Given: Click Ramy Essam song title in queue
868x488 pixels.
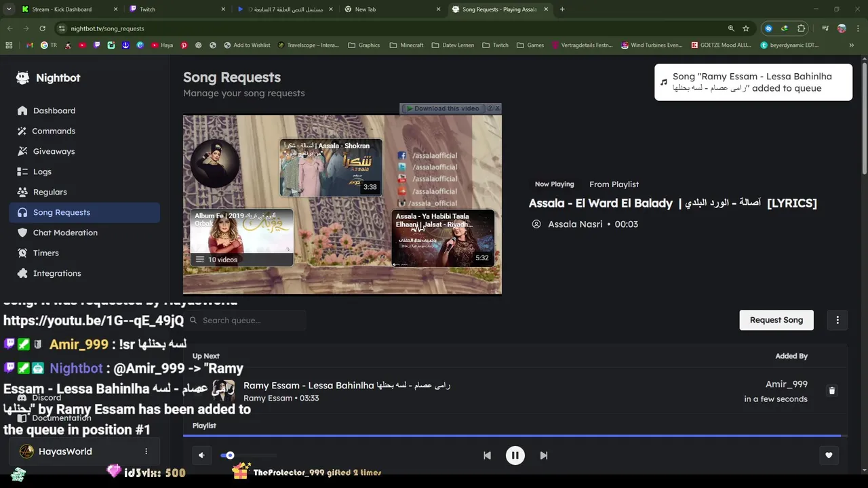Looking at the screenshot, I should click(347, 385).
